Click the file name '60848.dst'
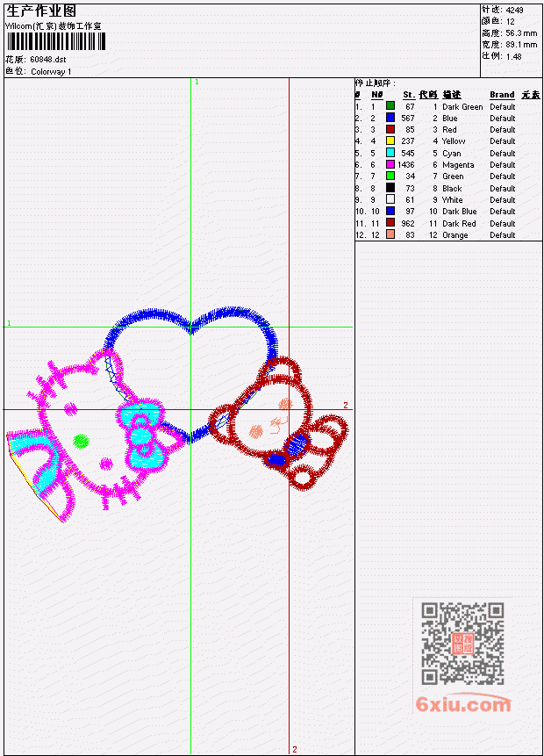Screen dimensions: 544x756 coord(47,60)
